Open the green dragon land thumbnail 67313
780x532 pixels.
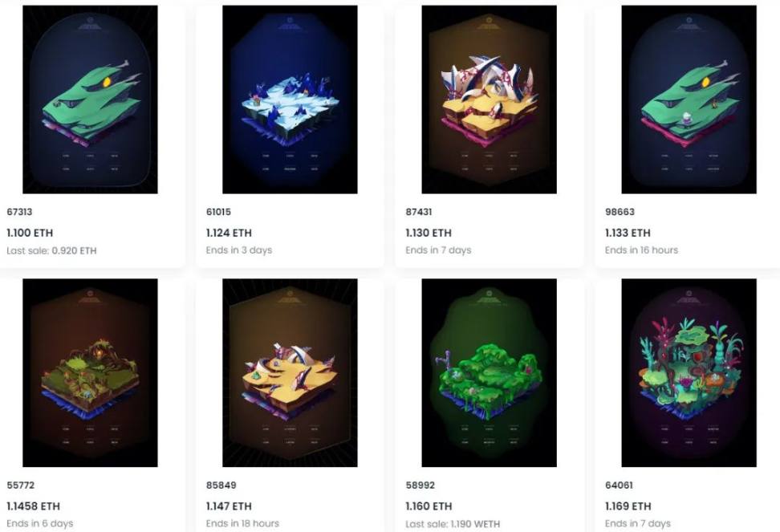click(x=90, y=99)
